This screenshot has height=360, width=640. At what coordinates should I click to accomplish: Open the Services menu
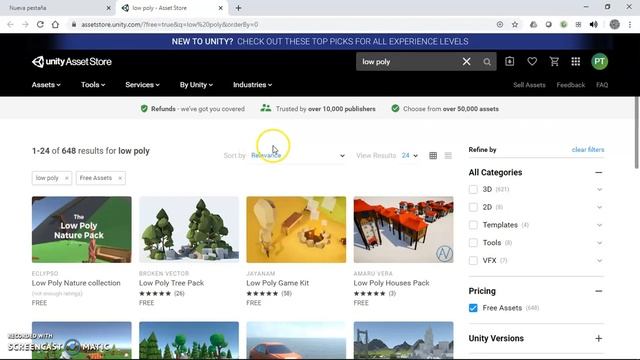point(142,85)
